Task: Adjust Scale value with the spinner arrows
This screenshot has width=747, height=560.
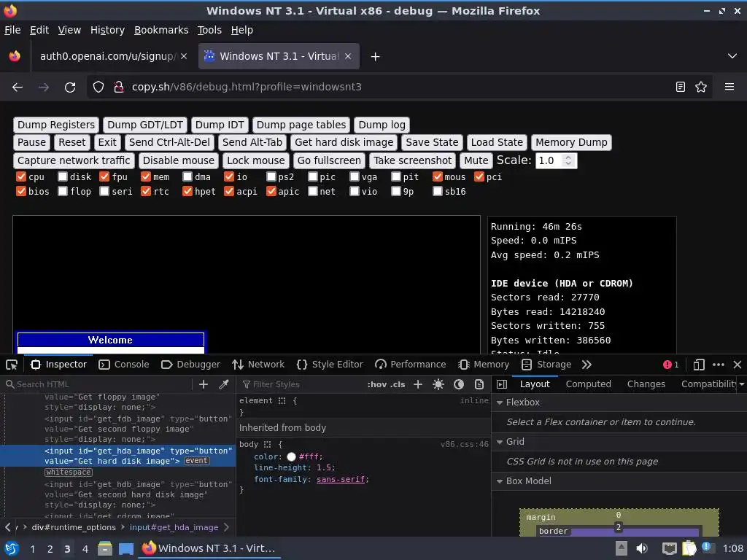Action: click(x=568, y=160)
